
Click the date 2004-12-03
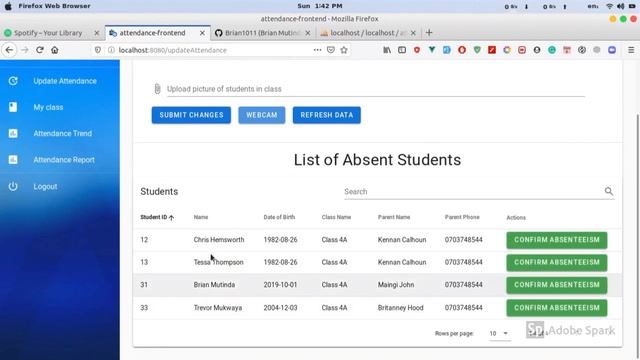click(x=280, y=308)
